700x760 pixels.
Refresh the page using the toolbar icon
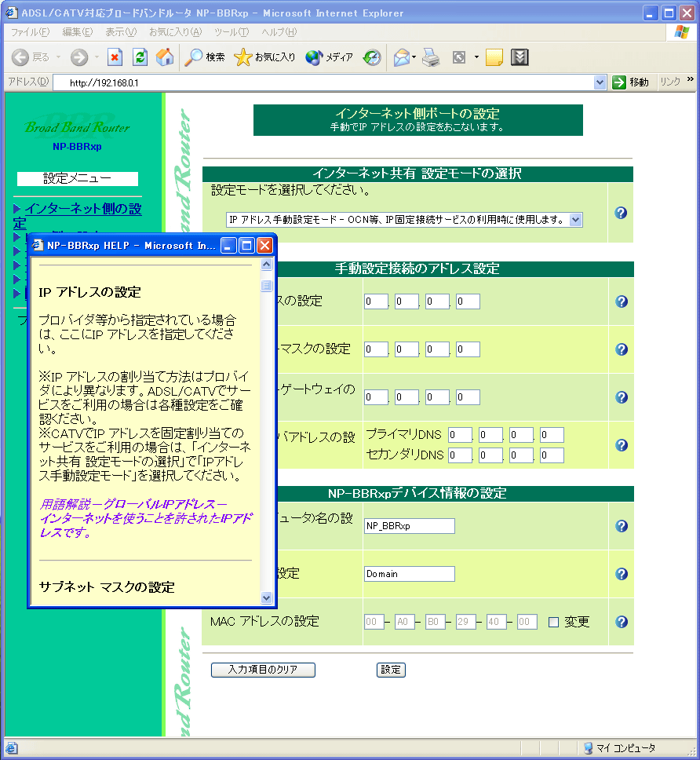pos(140,57)
